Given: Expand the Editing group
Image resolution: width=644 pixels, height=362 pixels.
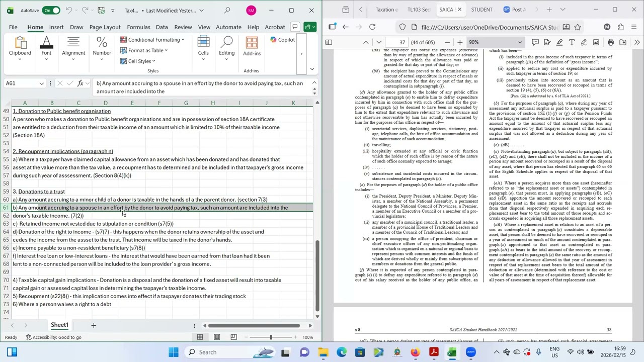Looking at the screenshot, I should click(x=226, y=48).
